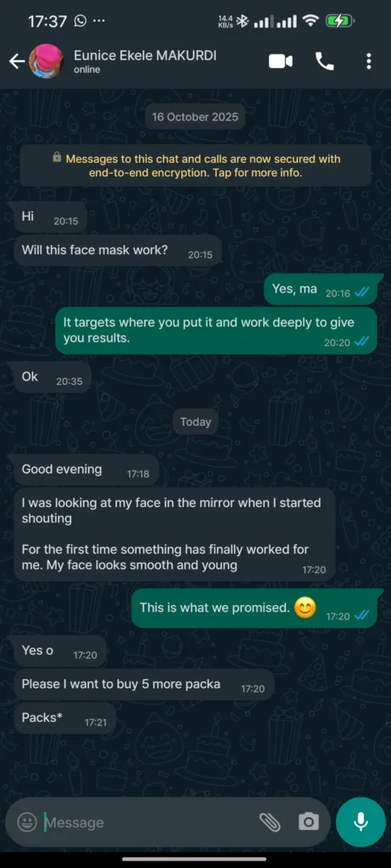Screen dimensions: 391x868
Task: Select the "Will this face mask work?" message
Action: pos(117,251)
